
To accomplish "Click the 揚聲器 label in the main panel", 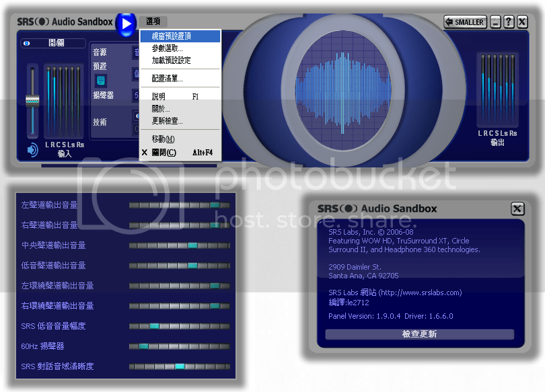I will tap(103, 95).
